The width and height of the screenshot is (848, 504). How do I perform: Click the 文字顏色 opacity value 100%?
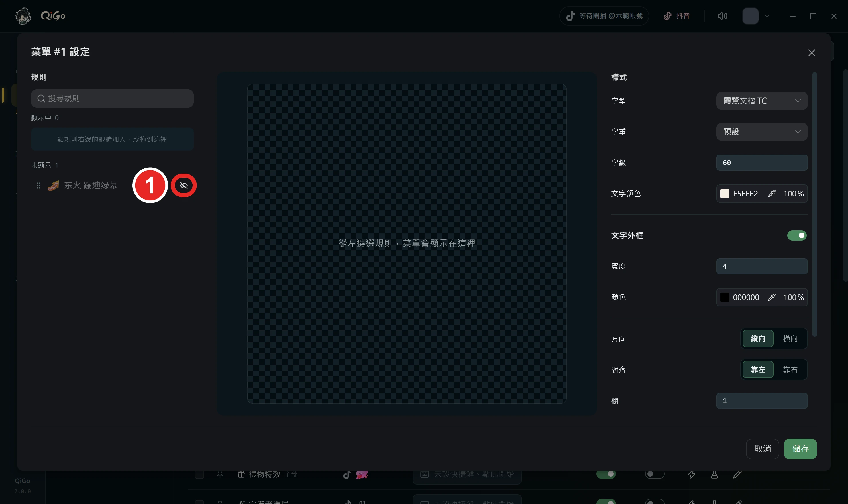tap(794, 194)
